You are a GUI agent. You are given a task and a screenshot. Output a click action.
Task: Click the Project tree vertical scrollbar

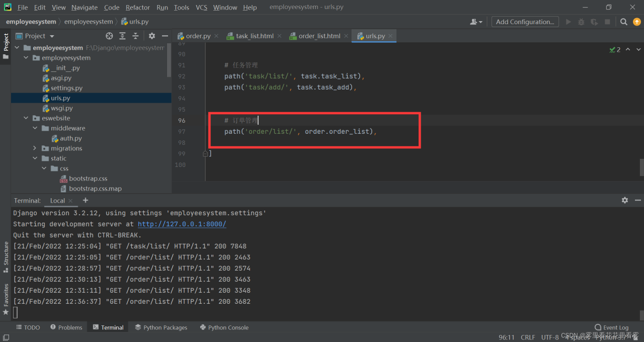tap(170, 59)
